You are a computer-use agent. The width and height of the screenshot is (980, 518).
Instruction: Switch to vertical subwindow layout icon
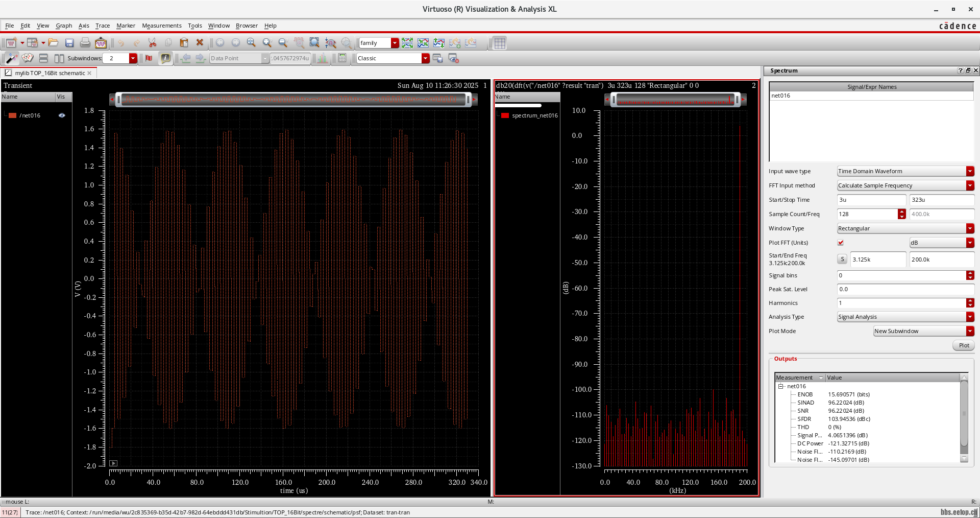[43, 58]
